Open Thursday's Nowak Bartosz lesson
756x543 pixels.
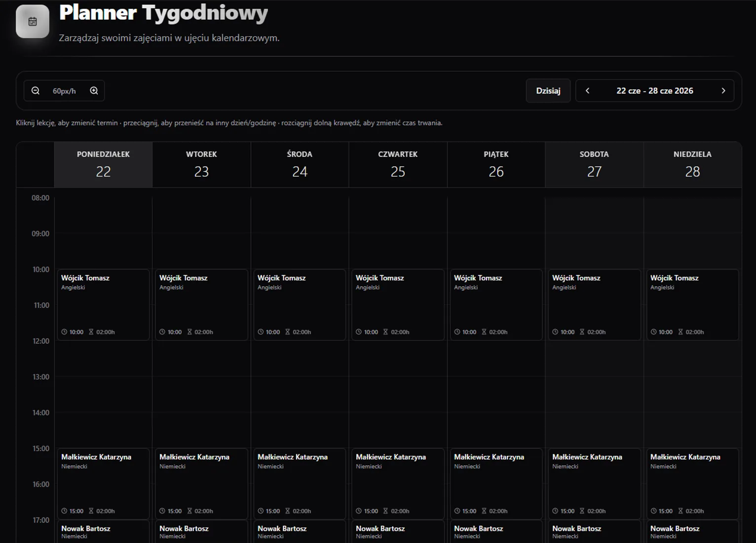(x=398, y=532)
